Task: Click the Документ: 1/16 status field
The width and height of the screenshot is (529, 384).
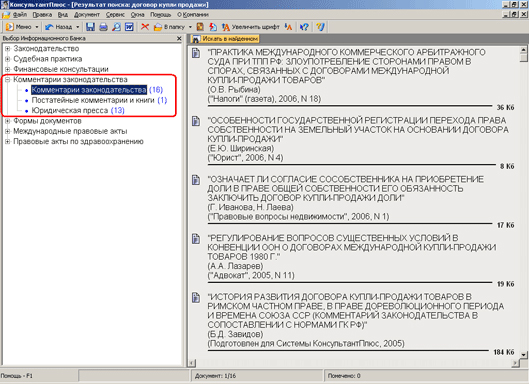Action: (257, 376)
